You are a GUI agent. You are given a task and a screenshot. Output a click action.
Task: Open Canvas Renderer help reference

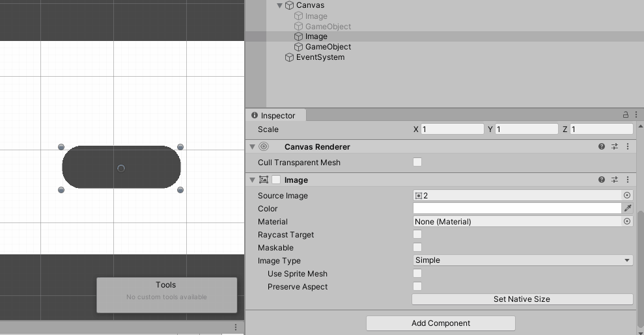602,146
